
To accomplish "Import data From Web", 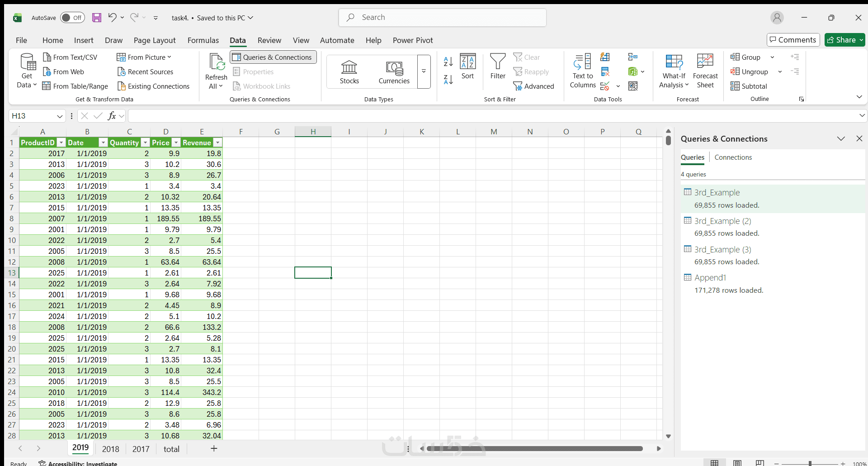I will [63, 71].
